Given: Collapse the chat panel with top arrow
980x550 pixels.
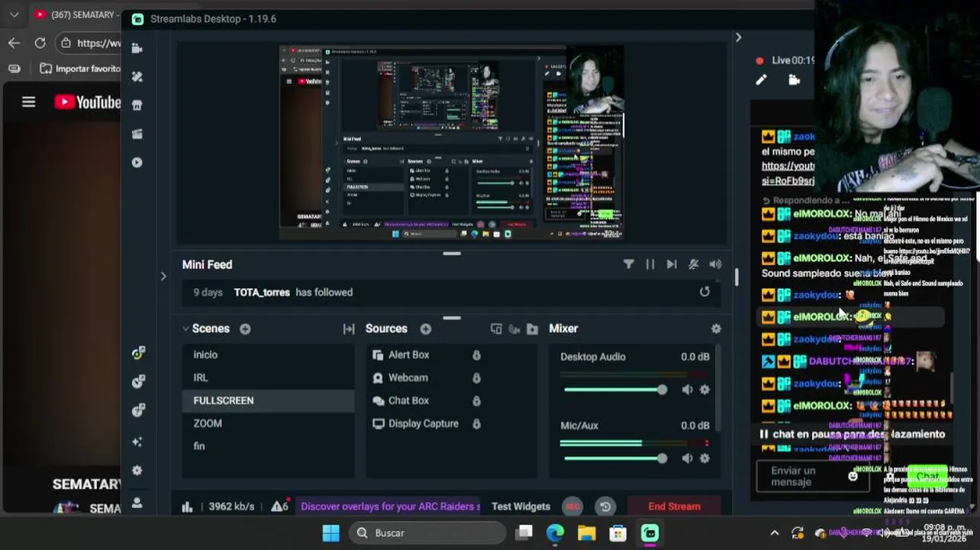Looking at the screenshot, I should (738, 37).
